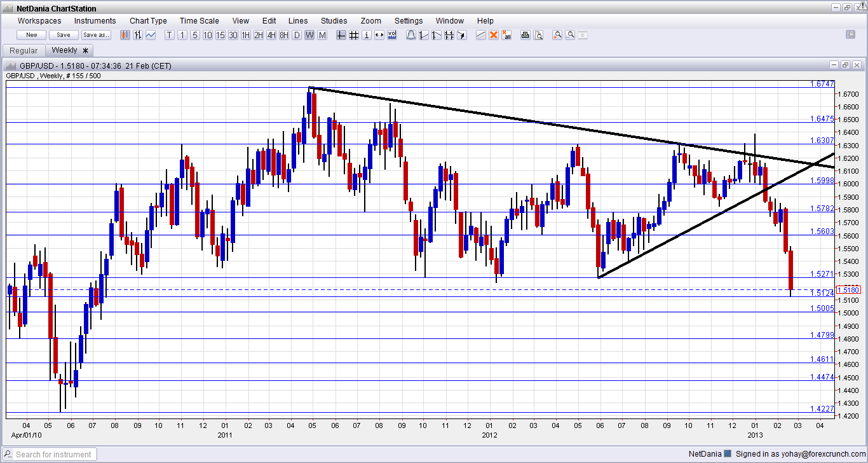Click horizontal arrows scroll icon
This screenshot has width=868, height=463.
tap(379, 35)
